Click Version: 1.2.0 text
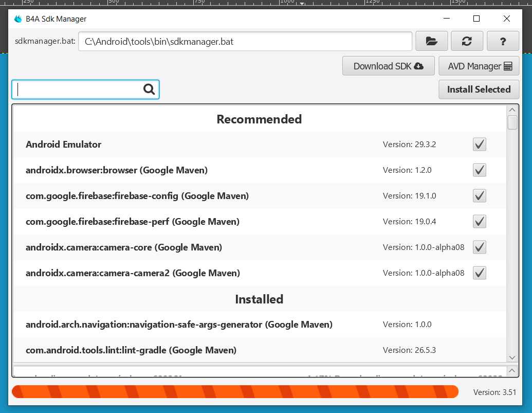 tap(407, 170)
